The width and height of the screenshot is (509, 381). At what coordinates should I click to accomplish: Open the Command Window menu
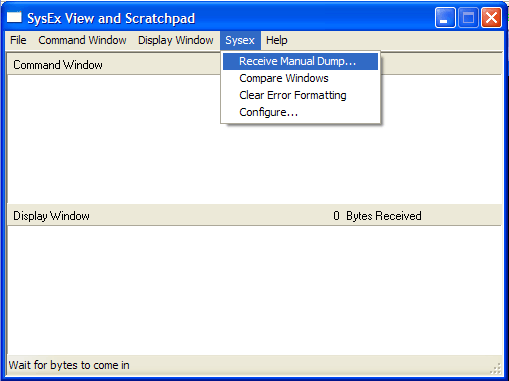tap(82, 40)
